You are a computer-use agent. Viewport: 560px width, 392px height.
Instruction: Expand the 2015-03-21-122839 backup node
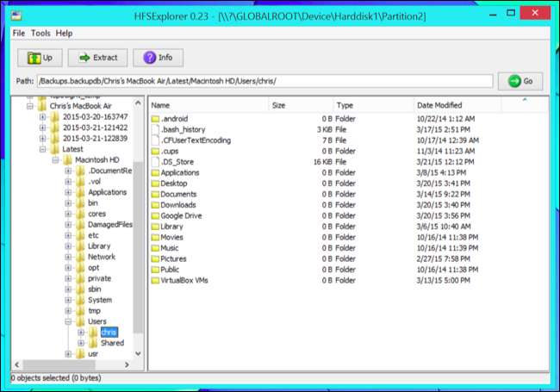pyautogui.click(x=42, y=139)
